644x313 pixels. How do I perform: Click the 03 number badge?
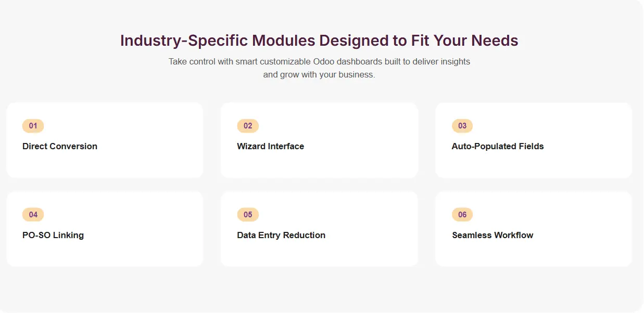[x=462, y=126]
